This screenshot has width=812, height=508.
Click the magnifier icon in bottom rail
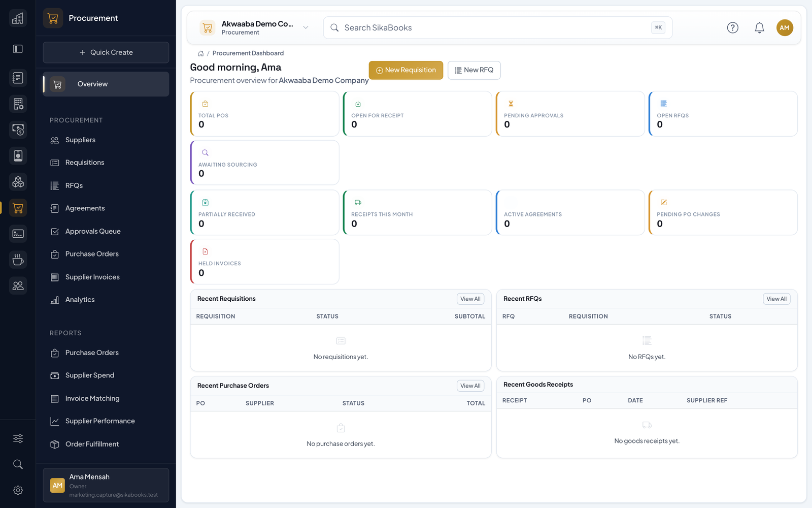pos(18,464)
